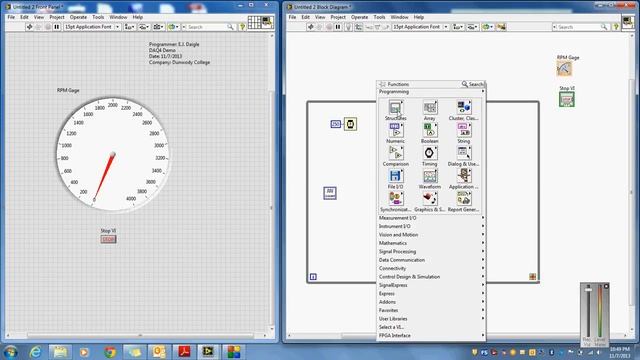Open the Boolean functions palette

[x=429, y=131]
